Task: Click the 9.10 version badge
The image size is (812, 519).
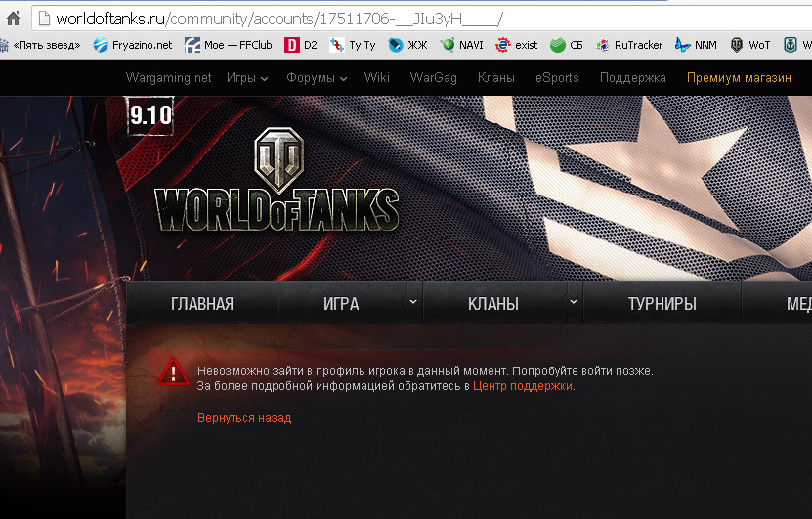Action: [x=150, y=115]
